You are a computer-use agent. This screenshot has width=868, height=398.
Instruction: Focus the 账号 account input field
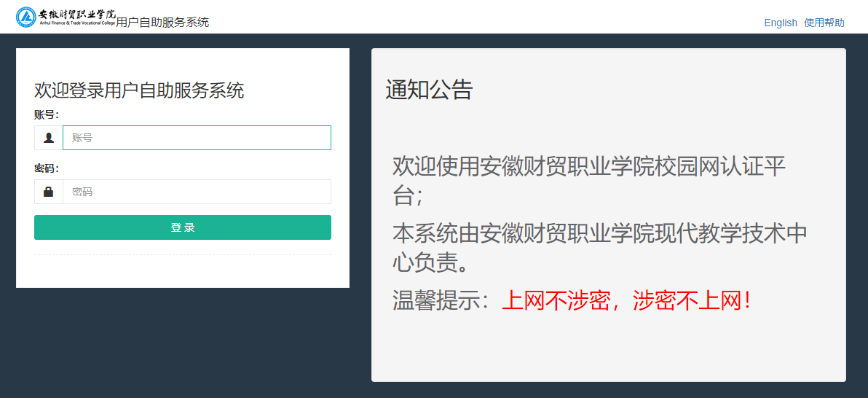coord(197,138)
